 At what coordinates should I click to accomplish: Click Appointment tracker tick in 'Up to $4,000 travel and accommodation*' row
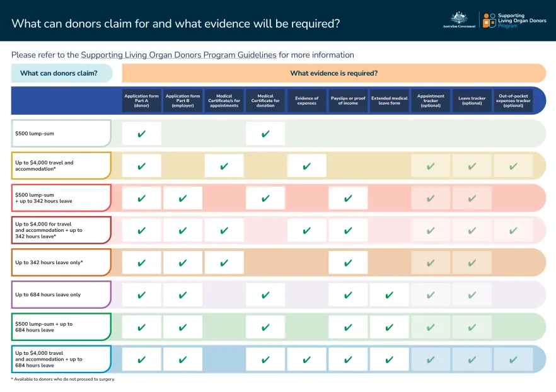pyautogui.click(x=431, y=166)
